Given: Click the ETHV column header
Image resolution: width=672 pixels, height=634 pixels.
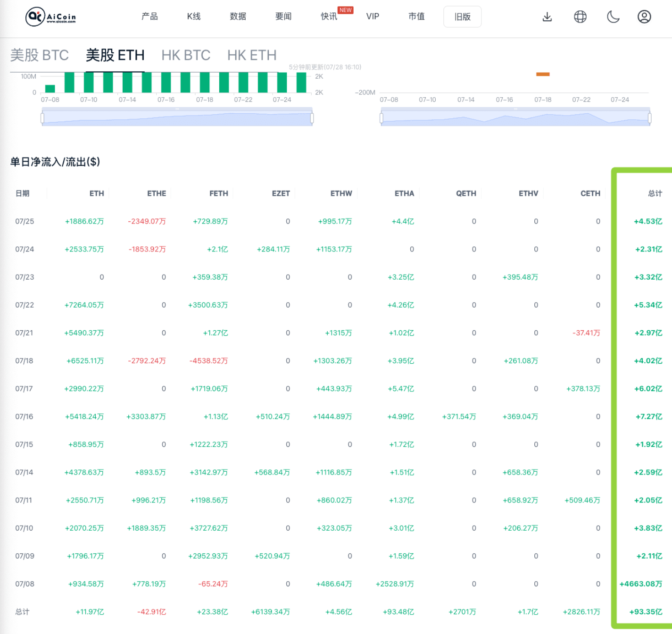Looking at the screenshot, I should pyautogui.click(x=528, y=193).
